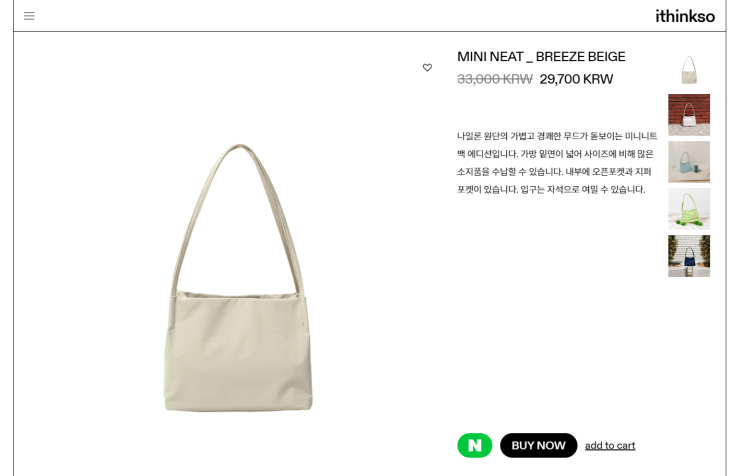Click the Korean product description paragraph

coord(557,162)
